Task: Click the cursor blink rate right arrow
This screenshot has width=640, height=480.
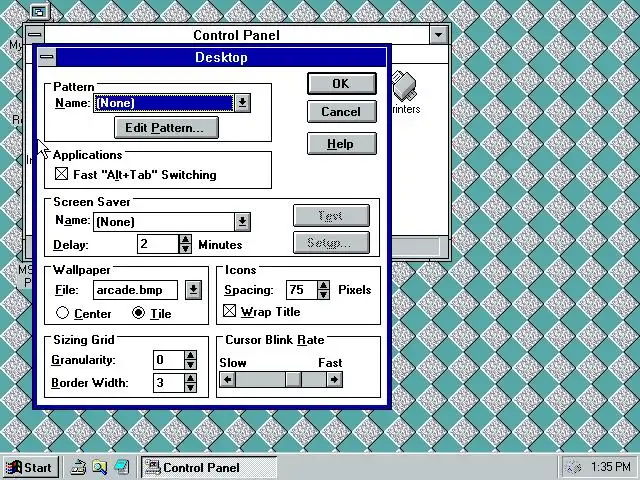Action: pos(334,380)
